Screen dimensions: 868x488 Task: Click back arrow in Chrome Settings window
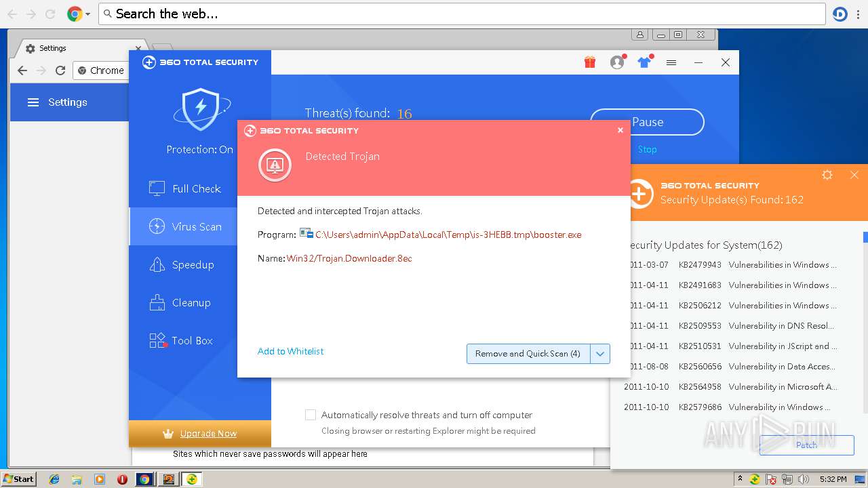tap(22, 70)
